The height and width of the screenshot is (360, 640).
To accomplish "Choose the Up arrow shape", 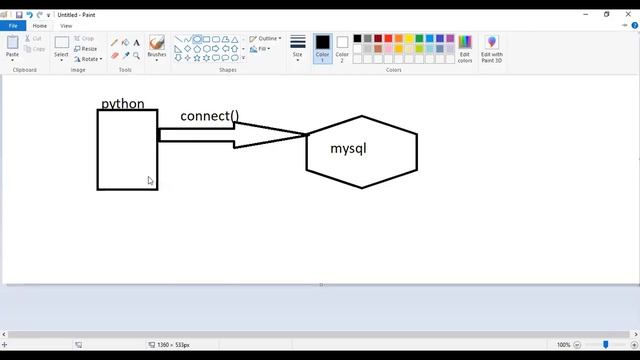I will click(x=235, y=49).
